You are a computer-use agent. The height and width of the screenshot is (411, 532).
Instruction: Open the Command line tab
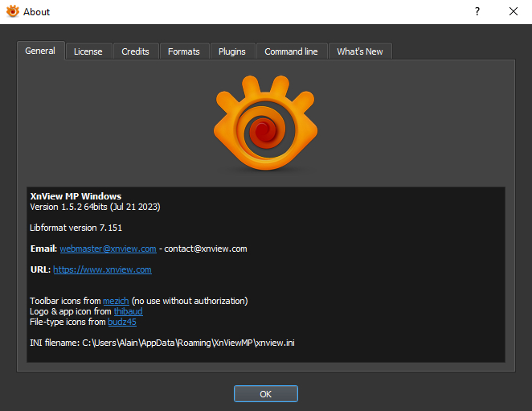[x=291, y=51]
